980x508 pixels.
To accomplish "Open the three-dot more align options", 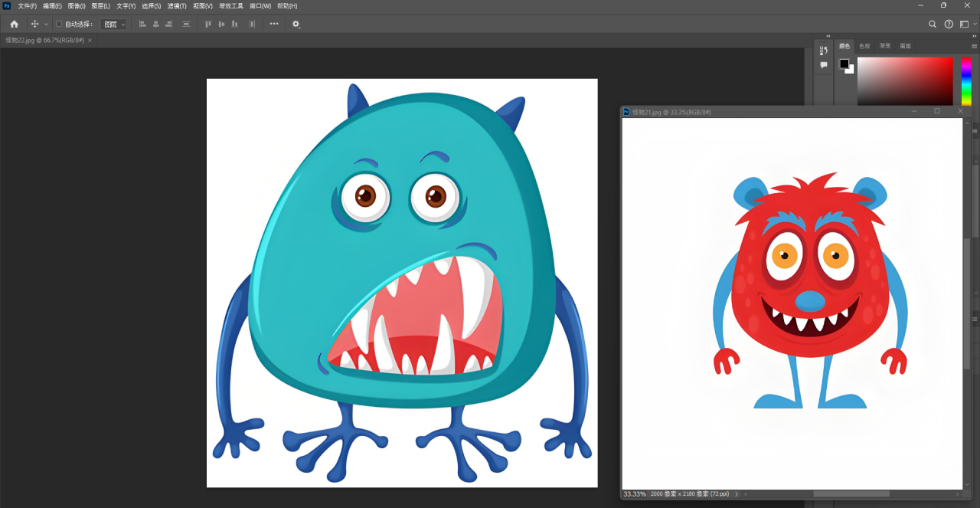I will click(274, 24).
